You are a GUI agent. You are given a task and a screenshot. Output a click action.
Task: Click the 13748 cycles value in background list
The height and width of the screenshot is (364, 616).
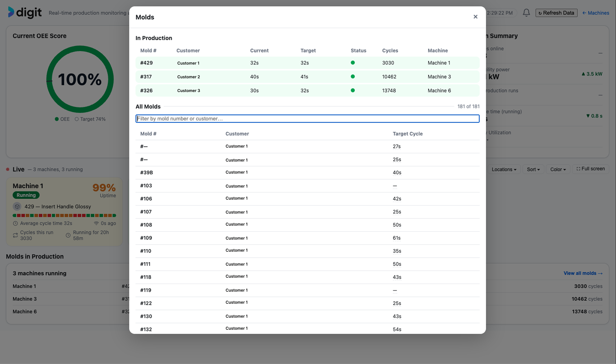(587, 311)
